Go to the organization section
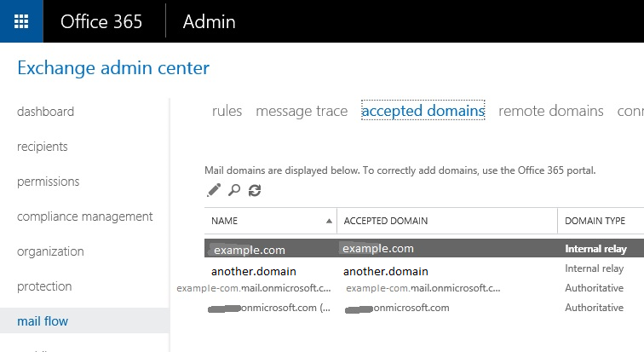 point(50,251)
